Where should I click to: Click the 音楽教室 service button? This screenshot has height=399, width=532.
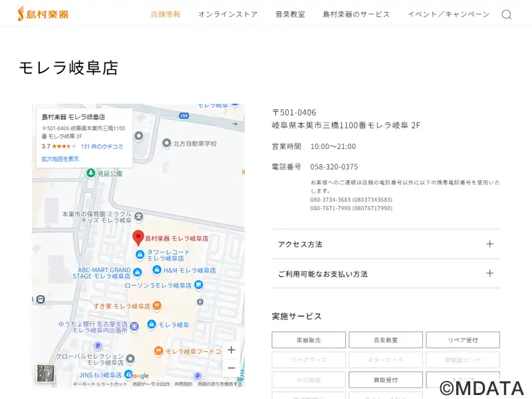[x=386, y=340]
